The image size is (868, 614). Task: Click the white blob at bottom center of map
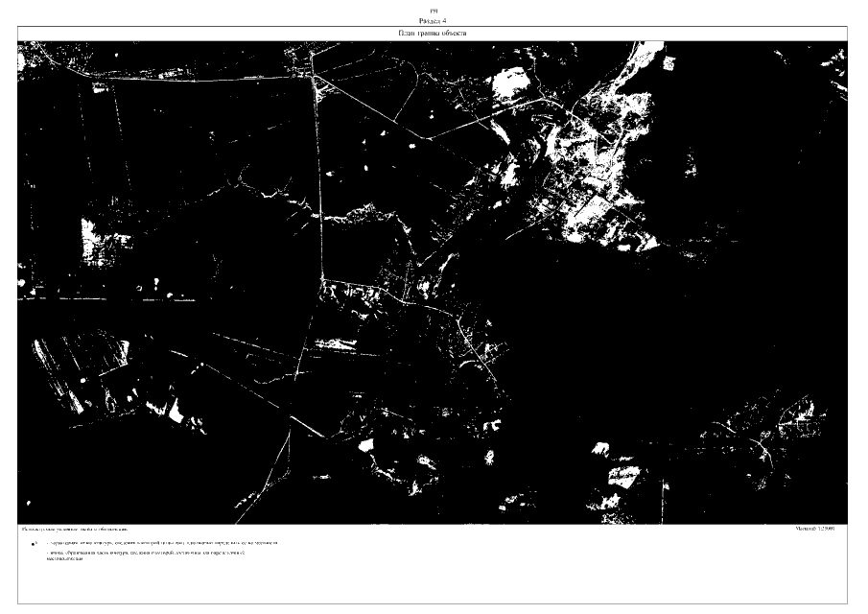[x=365, y=445]
